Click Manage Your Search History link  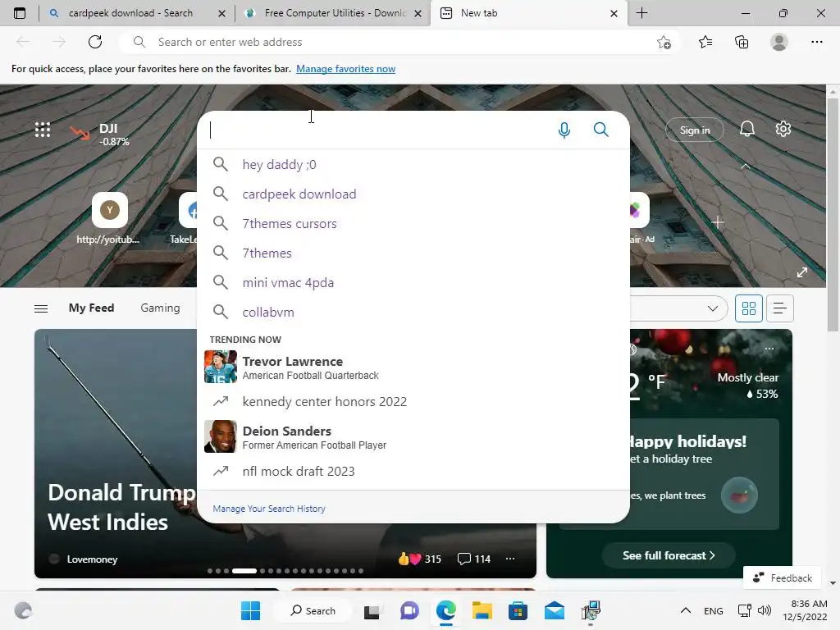click(x=269, y=509)
